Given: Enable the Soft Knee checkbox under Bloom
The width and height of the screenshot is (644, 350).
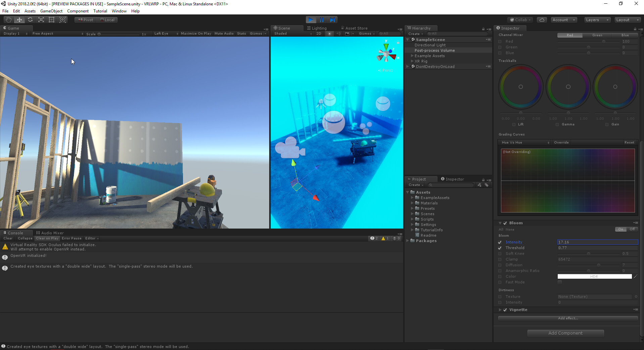Looking at the screenshot, I should (x=500, y=254).
